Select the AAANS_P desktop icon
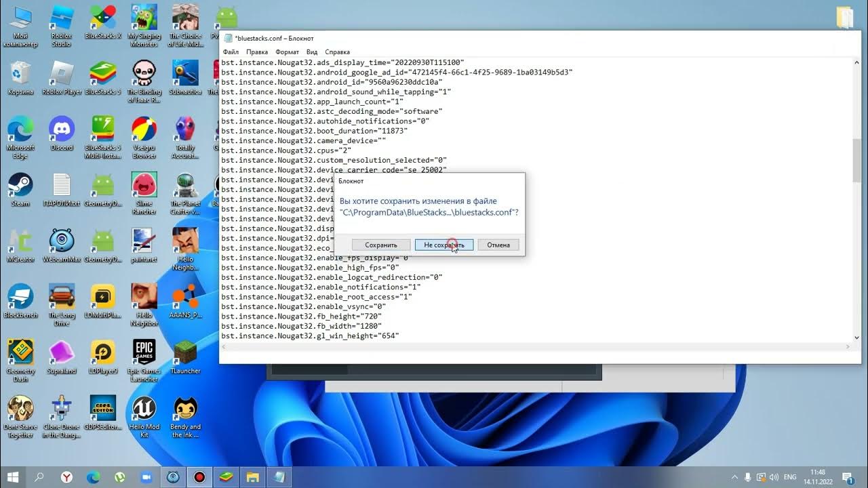 click(185, 302)
